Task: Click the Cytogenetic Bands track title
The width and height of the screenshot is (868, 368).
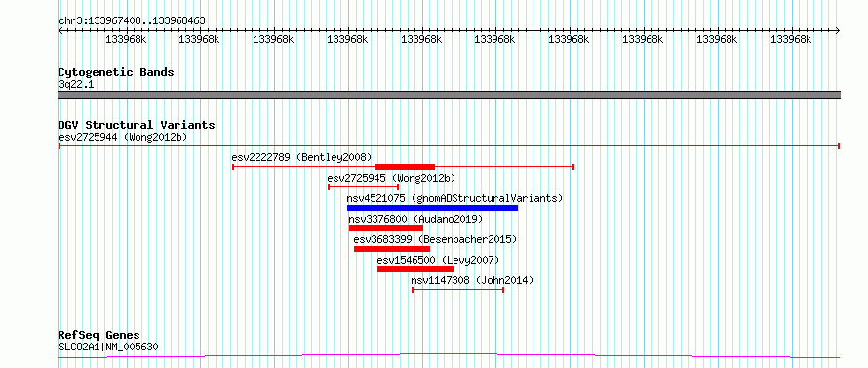Action: tap(116, 72)
